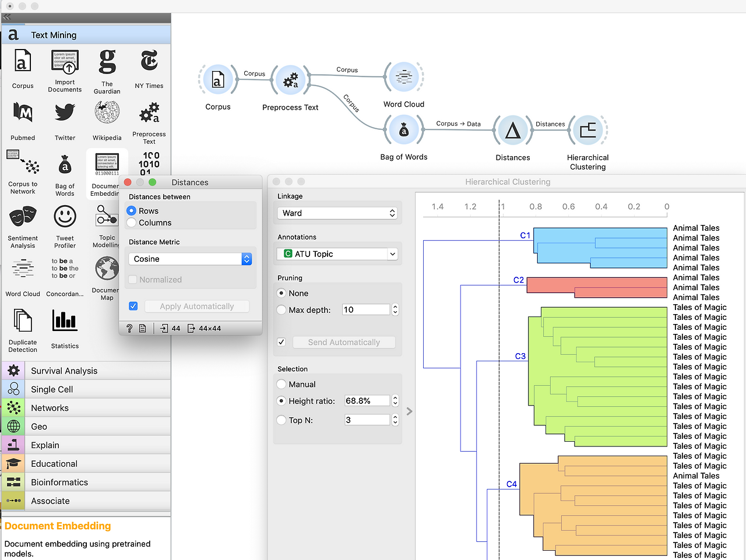Click the Apply Automatically button
This screenshot has height=560, width=746.
pos(197,307)
